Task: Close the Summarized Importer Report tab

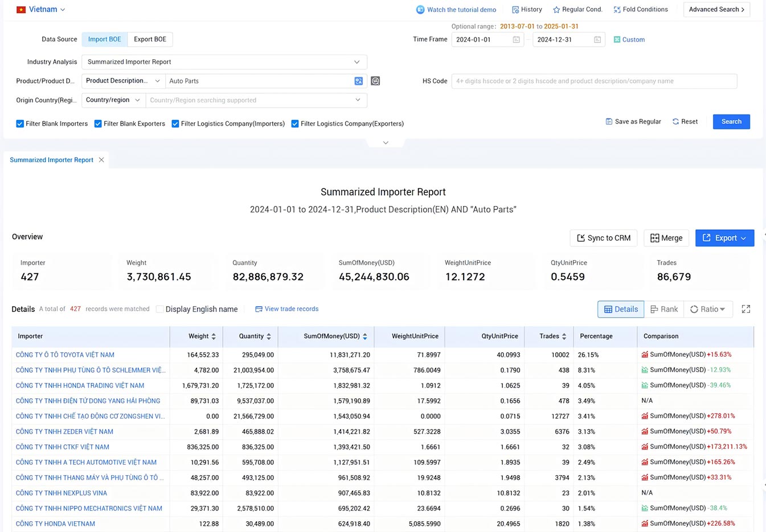Action: coord(101,160)
